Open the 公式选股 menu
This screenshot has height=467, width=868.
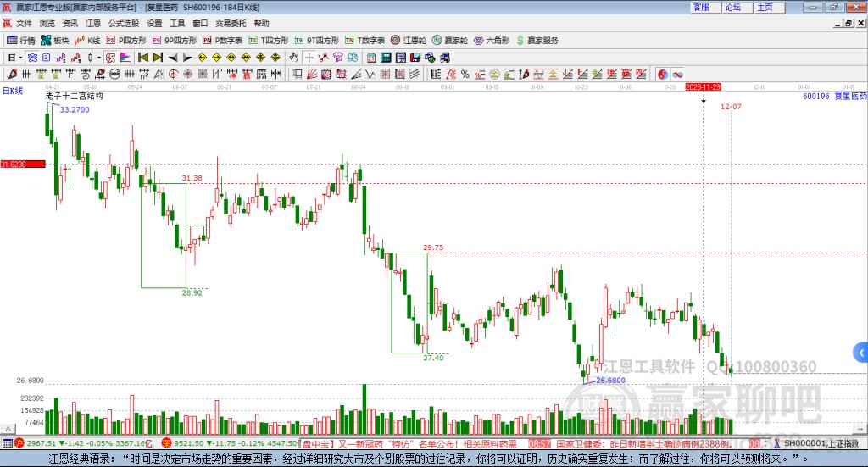124,23
